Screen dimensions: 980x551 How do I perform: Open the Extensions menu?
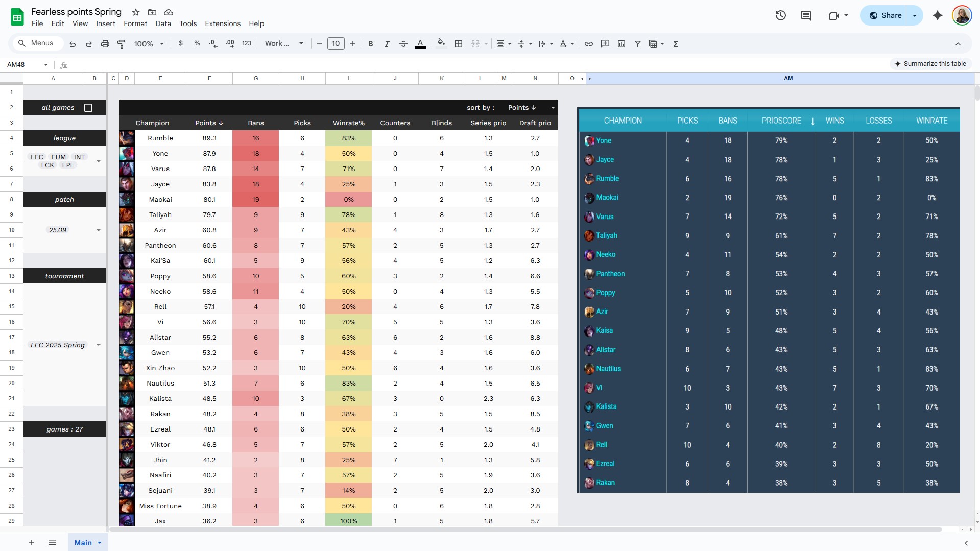tap(223, 23)
